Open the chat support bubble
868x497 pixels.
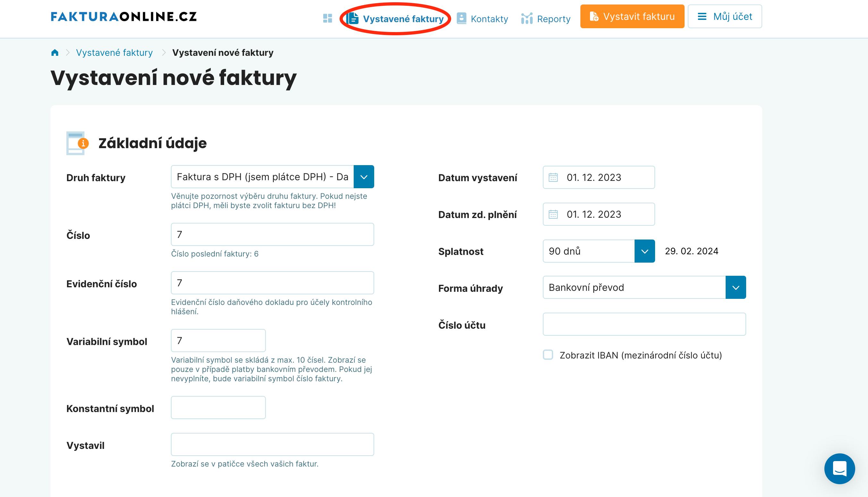(839, 469)
